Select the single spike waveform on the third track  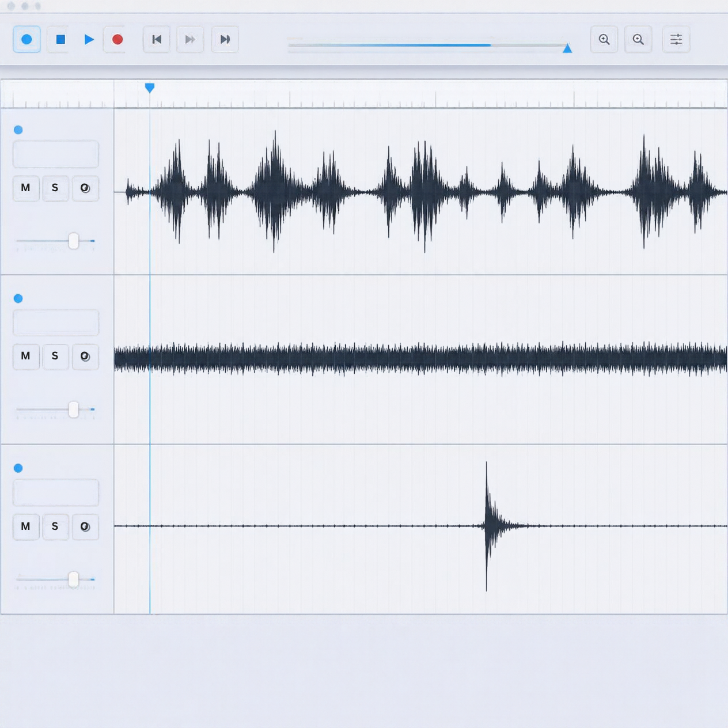coord(487,526)
